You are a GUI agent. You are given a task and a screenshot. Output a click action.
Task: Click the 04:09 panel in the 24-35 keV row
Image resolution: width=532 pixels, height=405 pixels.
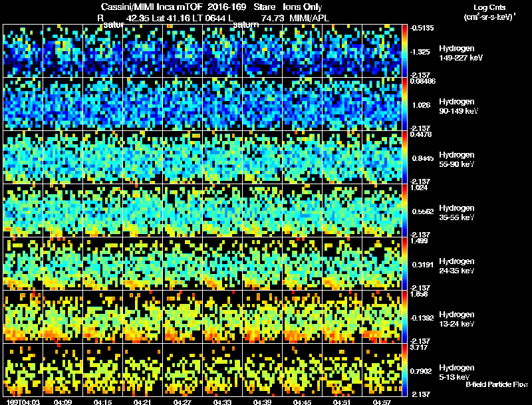[x=63, y=263]
